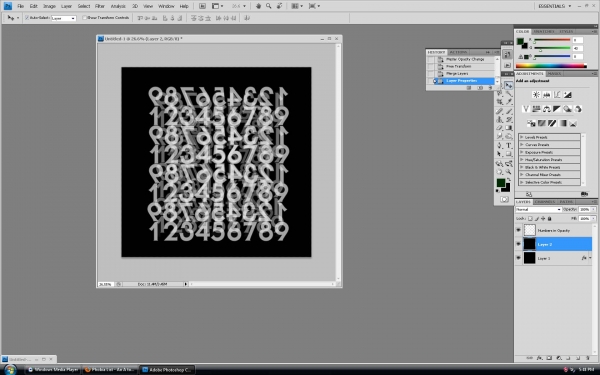Select the Clone Stamp tool
Image resolution: width=600 pixels, height=375 pixels.
499,119
